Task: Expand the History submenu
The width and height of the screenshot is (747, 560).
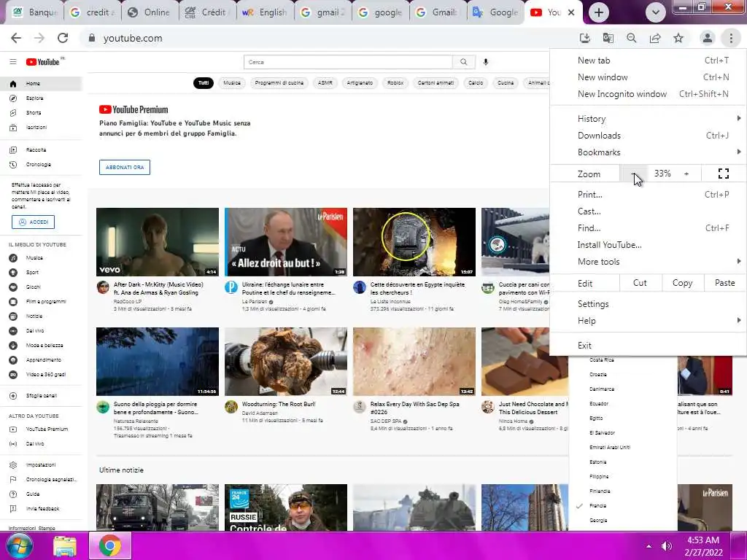Action: point(649,119)
